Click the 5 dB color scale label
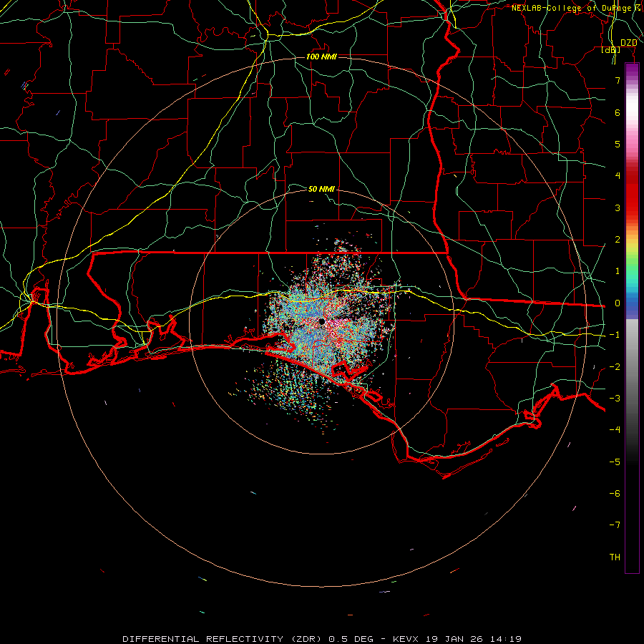644x644 pixels. (618, 144)
